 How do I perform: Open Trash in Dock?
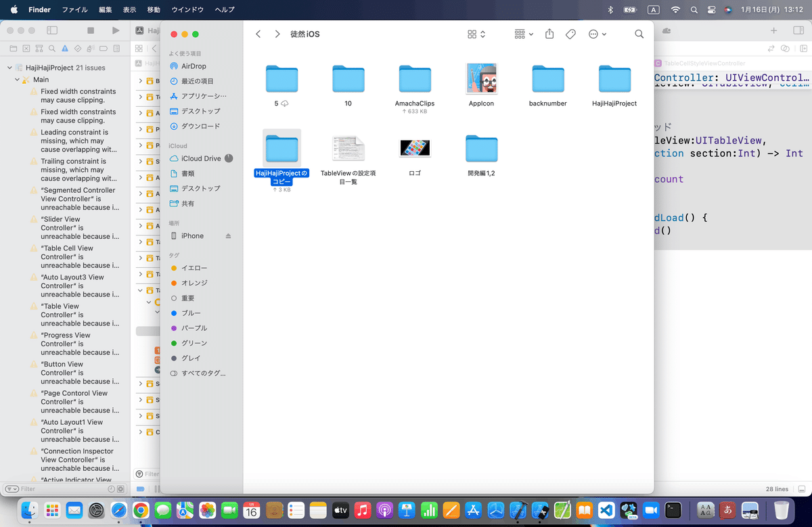[782, 509]
